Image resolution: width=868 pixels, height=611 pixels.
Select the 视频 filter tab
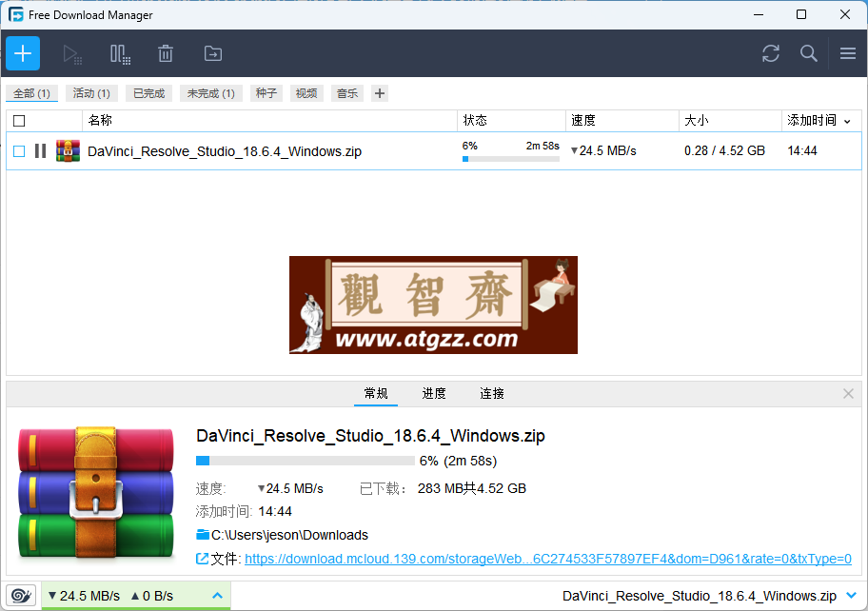coord(306,93)
